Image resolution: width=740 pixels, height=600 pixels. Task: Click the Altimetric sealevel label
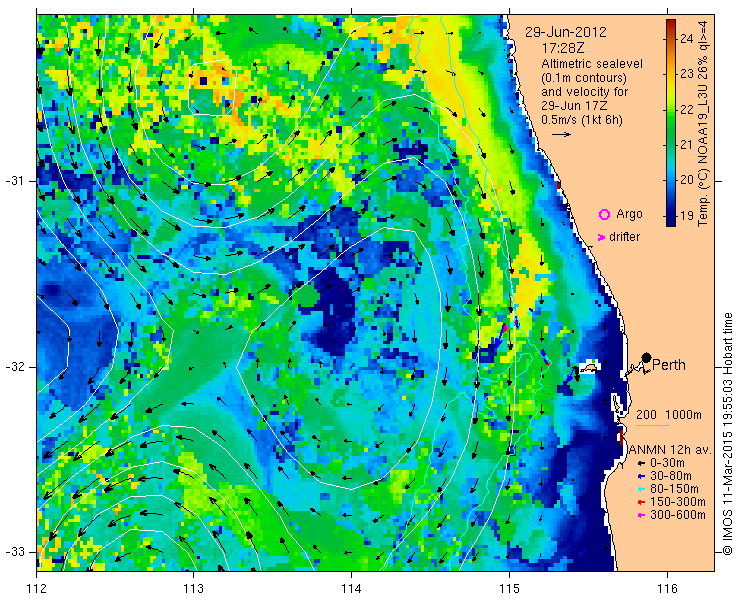[592, 64]
